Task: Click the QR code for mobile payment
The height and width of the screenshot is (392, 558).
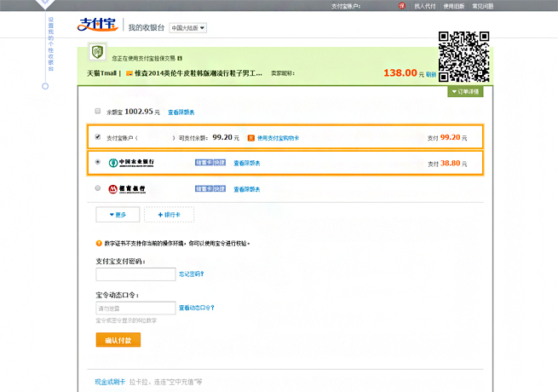Action: pyautogui.click(x=463, y=57)
